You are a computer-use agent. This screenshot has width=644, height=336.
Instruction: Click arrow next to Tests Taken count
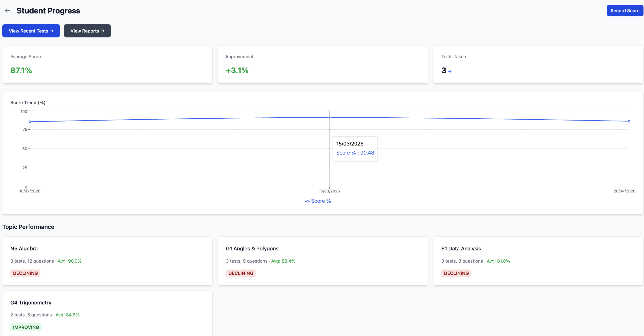[x=450, y=71]
